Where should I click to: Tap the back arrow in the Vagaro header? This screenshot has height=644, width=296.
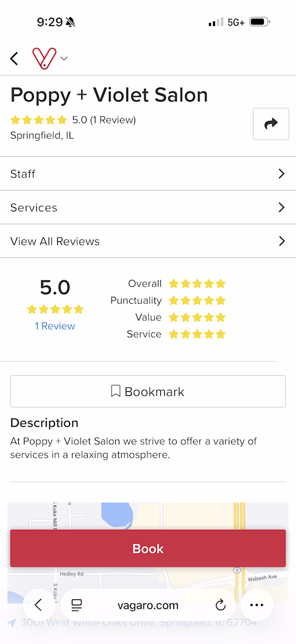click(15, 59)
